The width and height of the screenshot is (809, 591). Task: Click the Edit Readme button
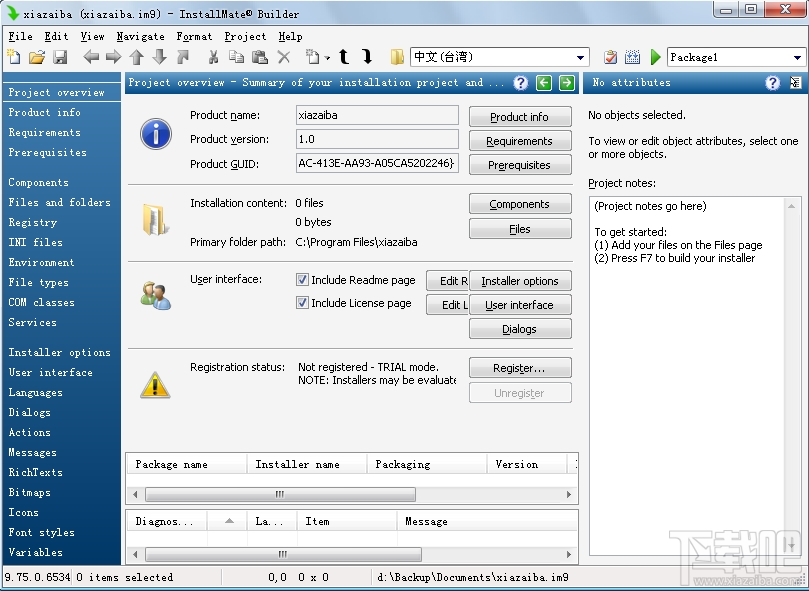coord(447,281)
